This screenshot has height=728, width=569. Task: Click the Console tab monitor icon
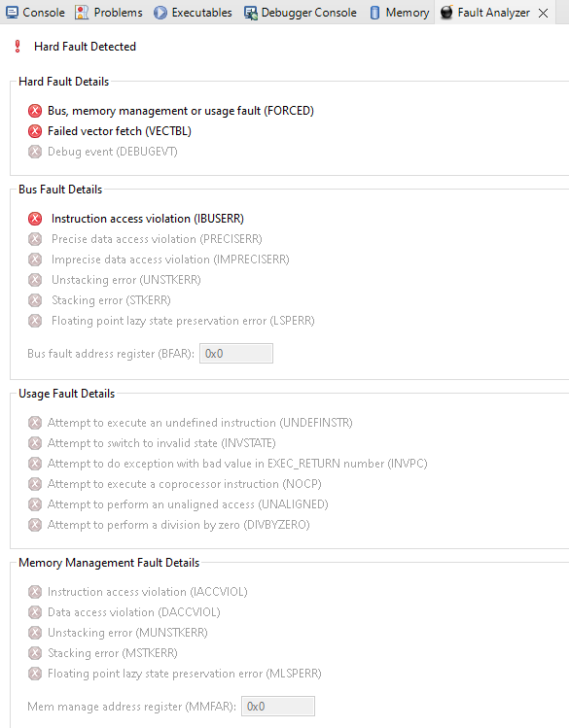(x=12, y=13)
